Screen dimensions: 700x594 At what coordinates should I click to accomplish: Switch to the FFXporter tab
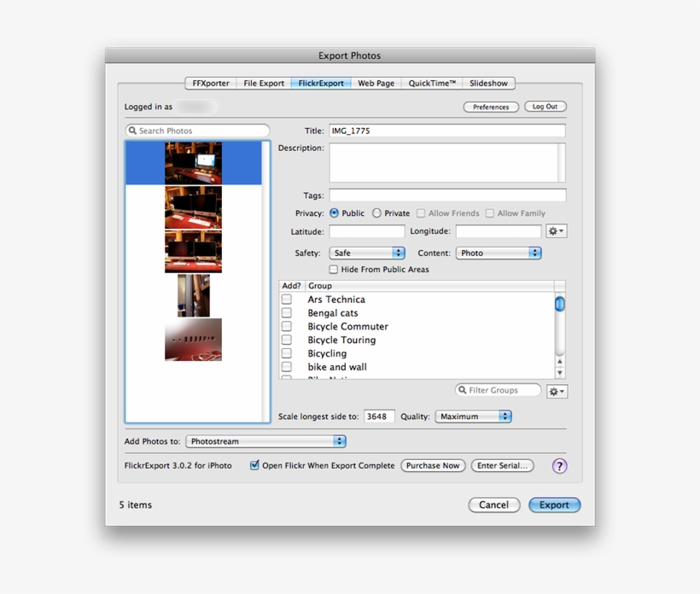coord(211,83)
